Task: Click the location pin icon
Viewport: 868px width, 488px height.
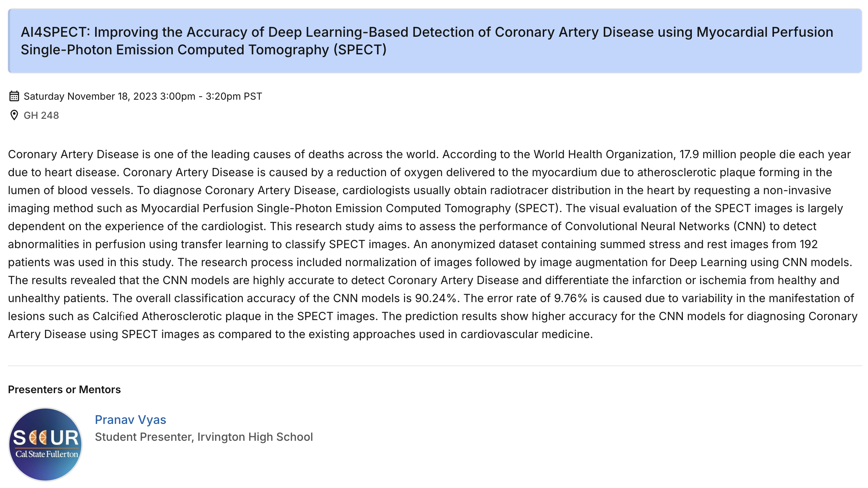Action: click(14, 115)
